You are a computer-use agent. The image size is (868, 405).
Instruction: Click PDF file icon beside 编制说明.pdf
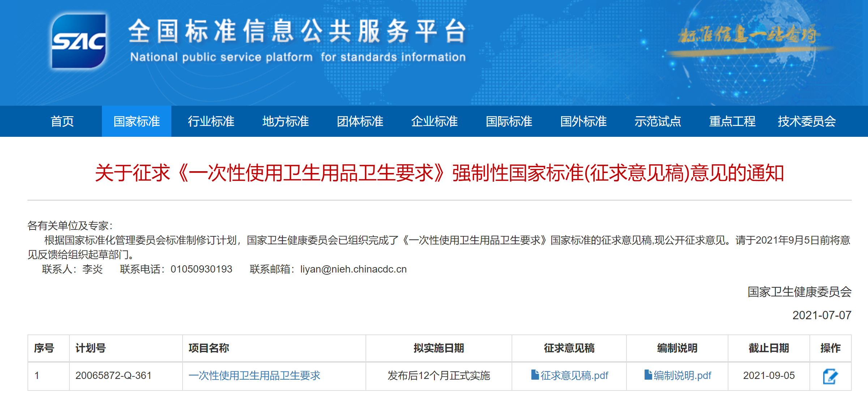648,375
